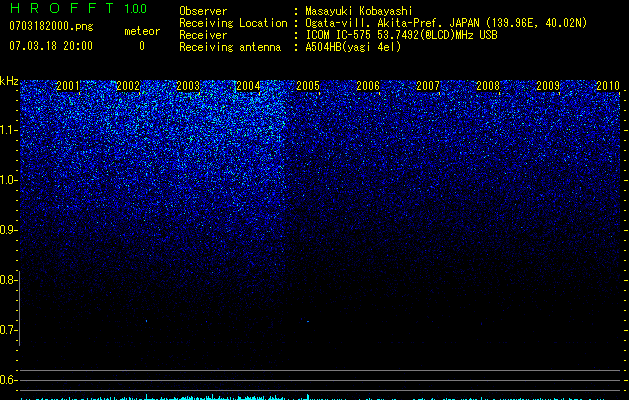Click the timestamp 07.03.18 20:00
The height and width of the screenshot is (400, 629).
(x=51, y=46)
